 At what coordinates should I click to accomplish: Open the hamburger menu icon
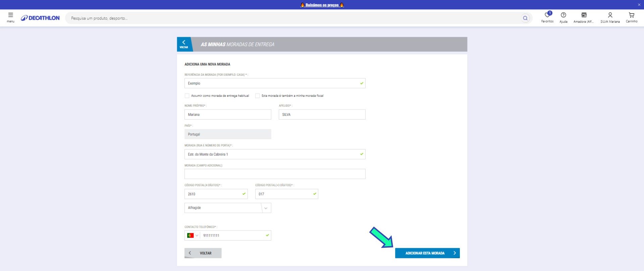(11, 17)
